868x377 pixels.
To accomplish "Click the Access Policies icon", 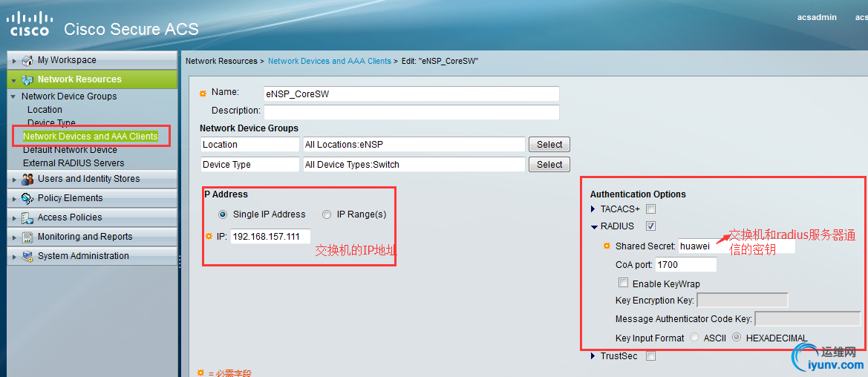I will [27, 217].
